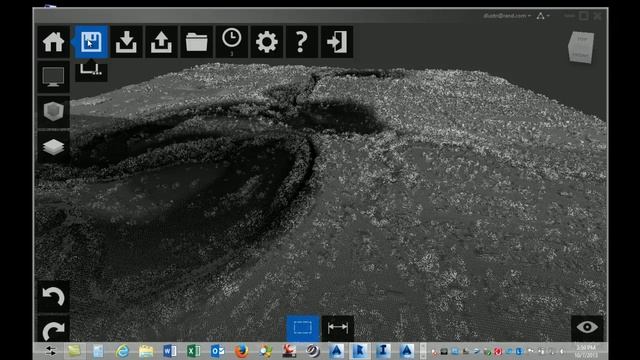
Task: Switch to Inventor taskbar icon
Action: (383, 351)
